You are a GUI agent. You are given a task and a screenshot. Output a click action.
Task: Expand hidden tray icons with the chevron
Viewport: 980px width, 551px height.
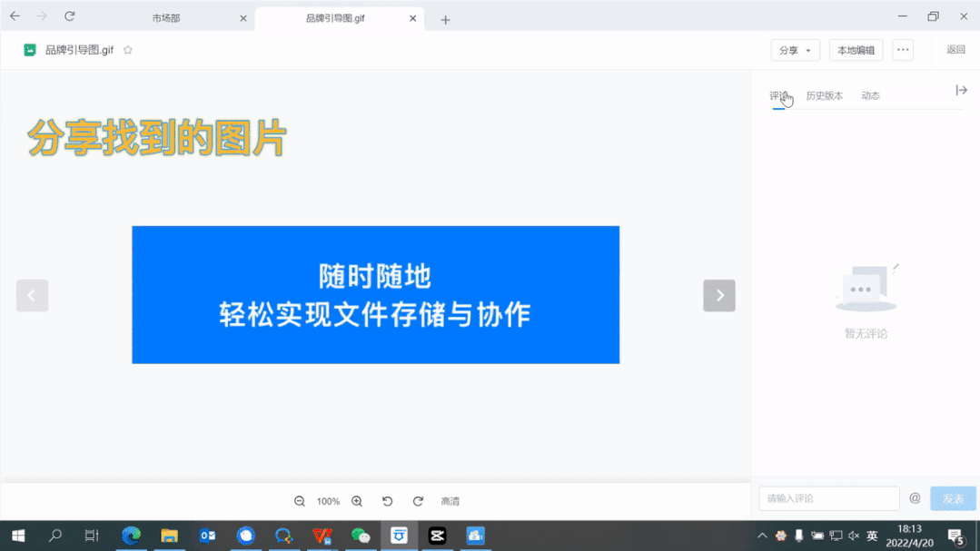[762, 536]
